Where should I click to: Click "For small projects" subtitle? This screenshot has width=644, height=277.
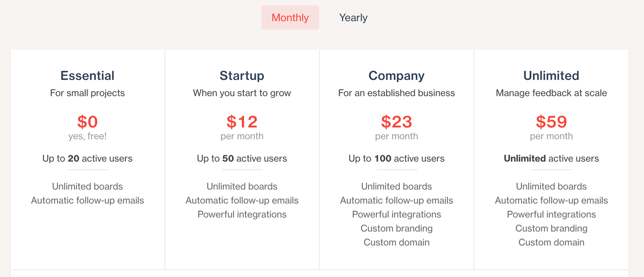tap(87, 93)
